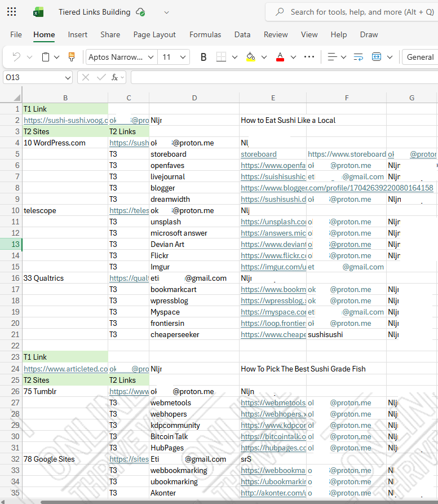The width and height of the screenshot is (438, 504).
Task: Apply the yellow fill color
Action: click(251, 57)
